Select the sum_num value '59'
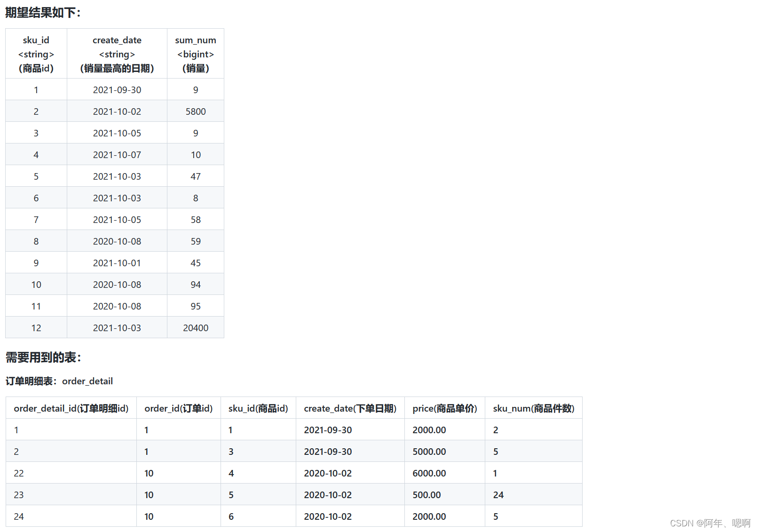The image size is (758, 532). pos(196,241)
